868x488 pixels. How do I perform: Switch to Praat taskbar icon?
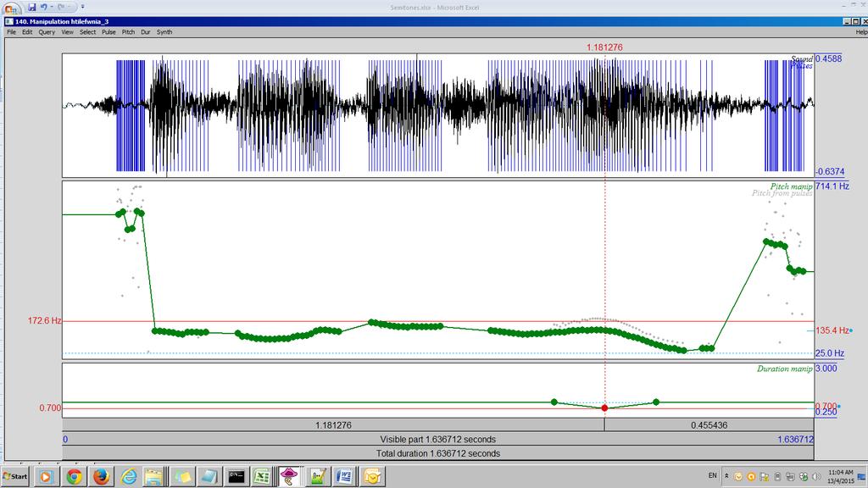[x=289, y=476]
